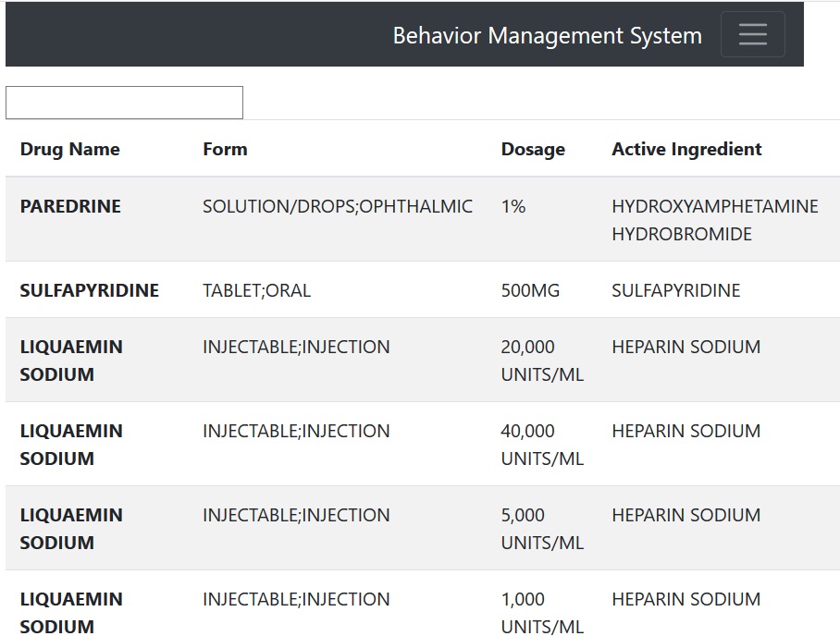Viewport: 840px width, 636px height.
Task: Select LIQUAEMIN SODIUM in the 20,000 UNITS/ML row
Action: click(71, 361)
